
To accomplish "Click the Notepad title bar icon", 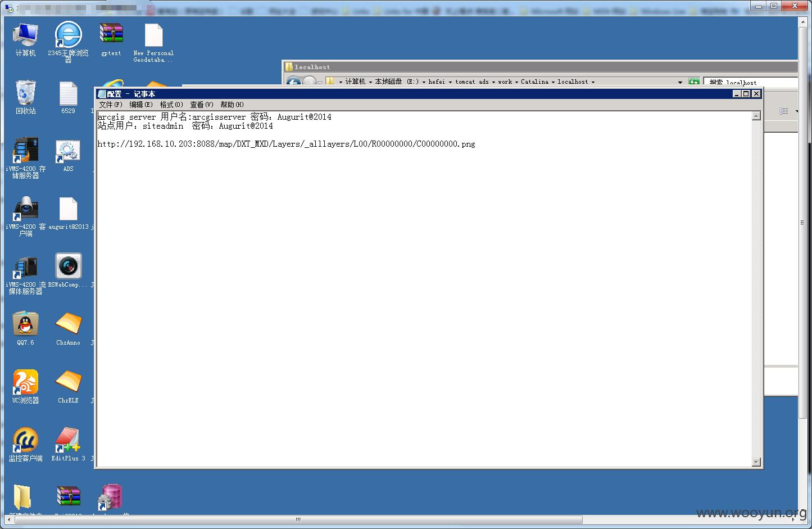I will [102, 94].
